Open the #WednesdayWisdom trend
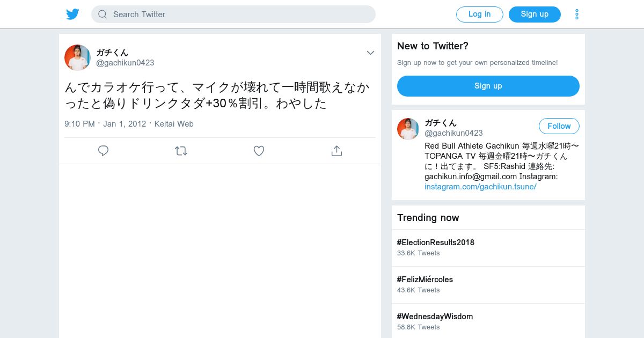The height and width of the screenshot is (338, 644). tap(435, 317)
